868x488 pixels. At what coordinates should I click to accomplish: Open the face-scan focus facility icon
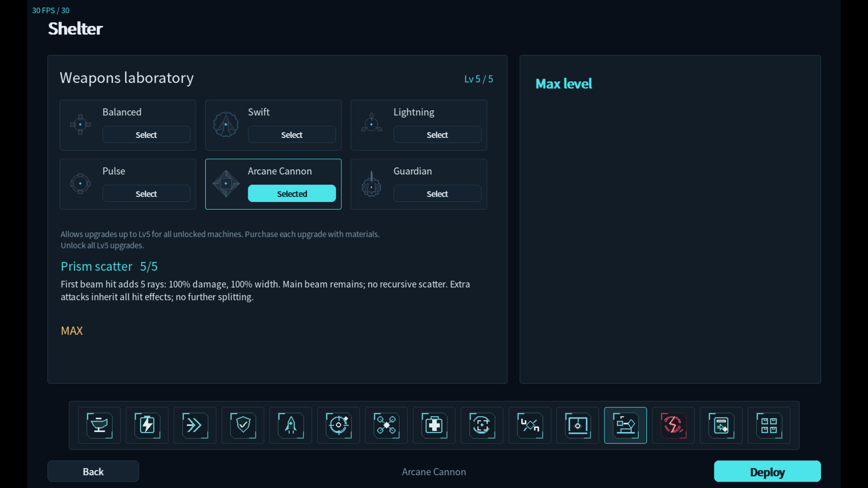coord(482,425)
